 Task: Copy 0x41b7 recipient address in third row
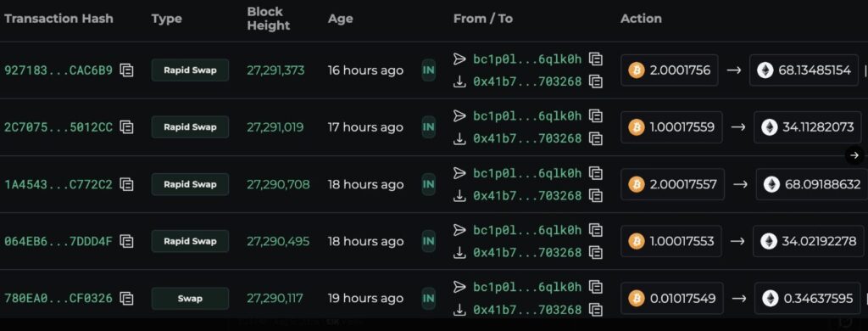click(x=596, y=196)
